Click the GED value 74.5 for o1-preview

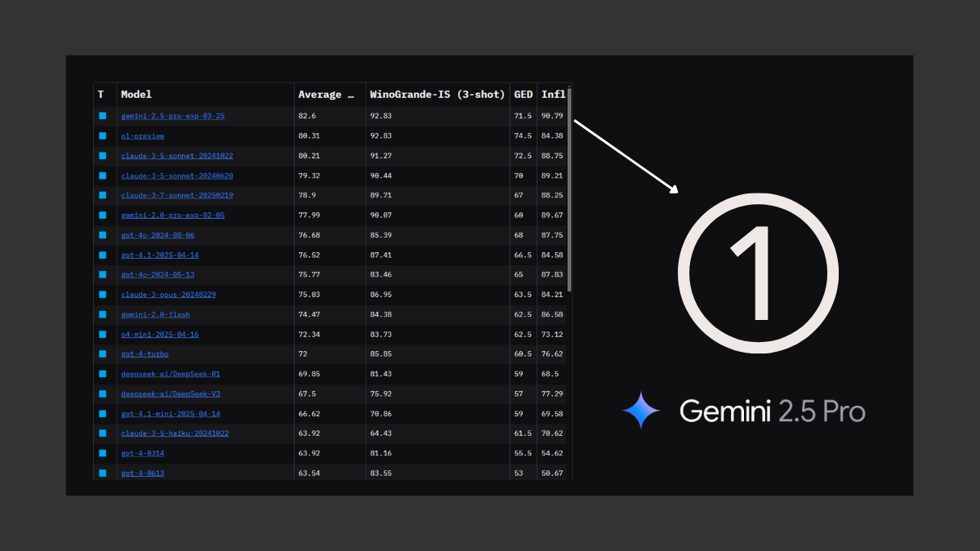click(523, 136)
